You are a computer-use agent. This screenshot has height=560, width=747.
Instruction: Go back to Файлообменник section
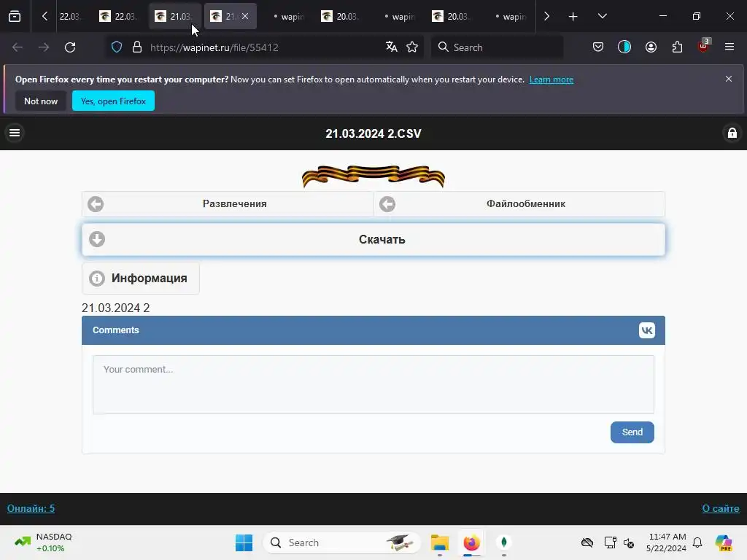click(519, 204)
